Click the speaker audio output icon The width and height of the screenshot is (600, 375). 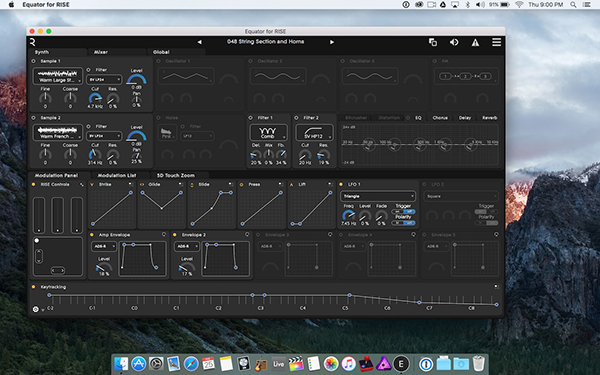454,42
